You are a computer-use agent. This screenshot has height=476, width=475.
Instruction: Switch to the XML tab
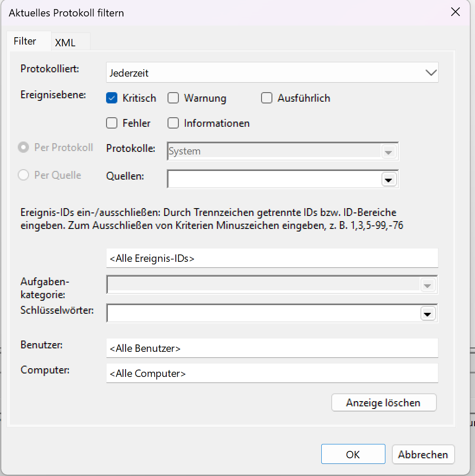point(65,42)
